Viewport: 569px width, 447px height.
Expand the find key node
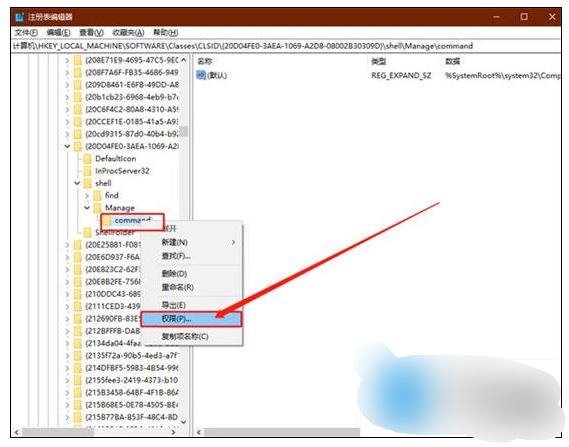point(87,196)
